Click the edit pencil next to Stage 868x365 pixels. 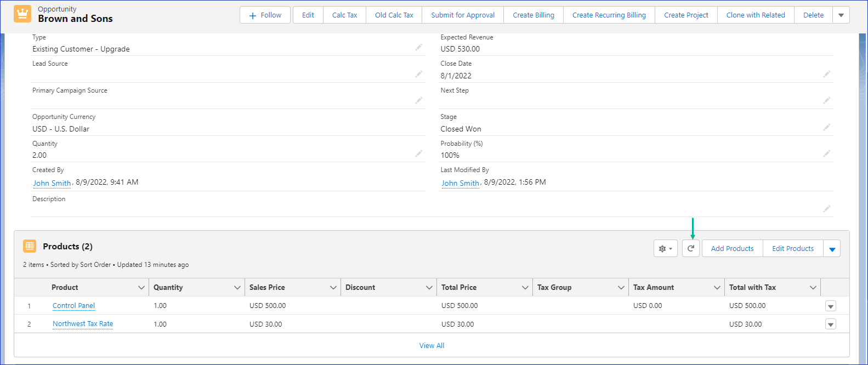coord(827,127)
